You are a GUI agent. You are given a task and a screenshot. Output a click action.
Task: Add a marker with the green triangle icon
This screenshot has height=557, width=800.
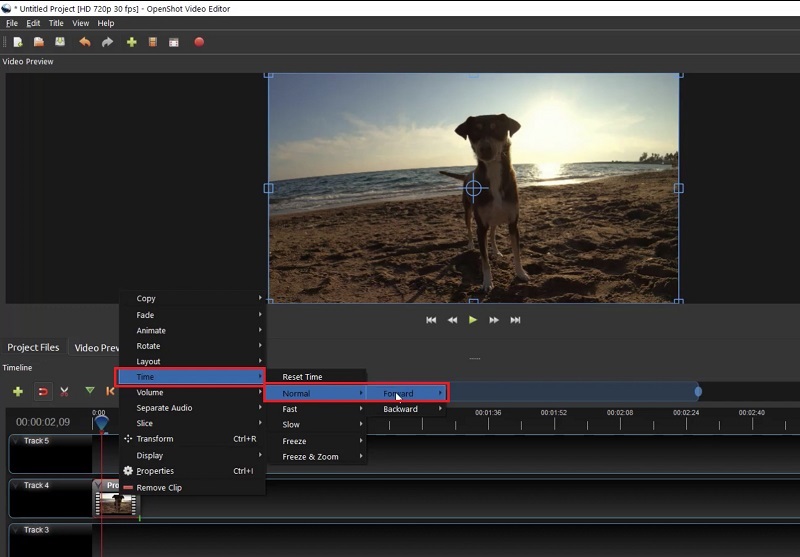(90, 391)
